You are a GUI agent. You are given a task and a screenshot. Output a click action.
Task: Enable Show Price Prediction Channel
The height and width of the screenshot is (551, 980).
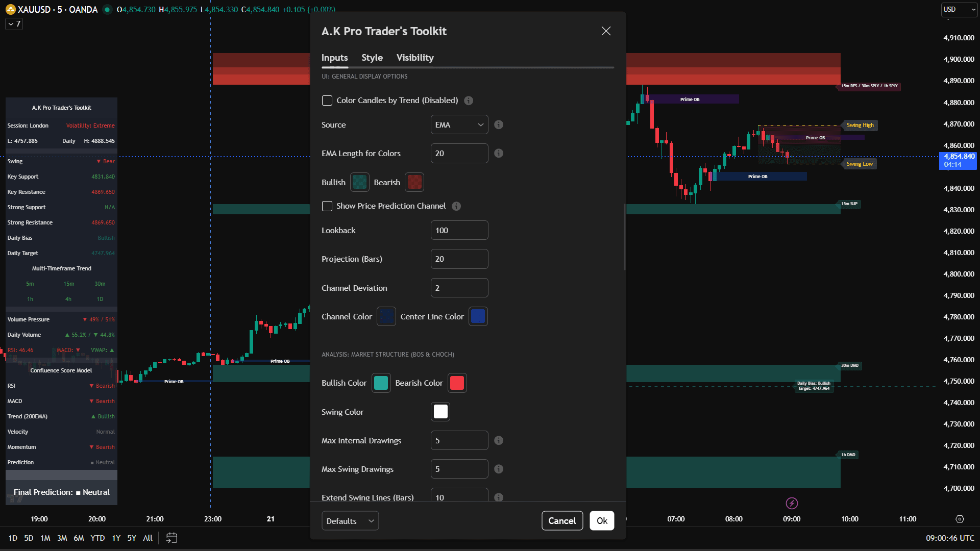(327, 206)
